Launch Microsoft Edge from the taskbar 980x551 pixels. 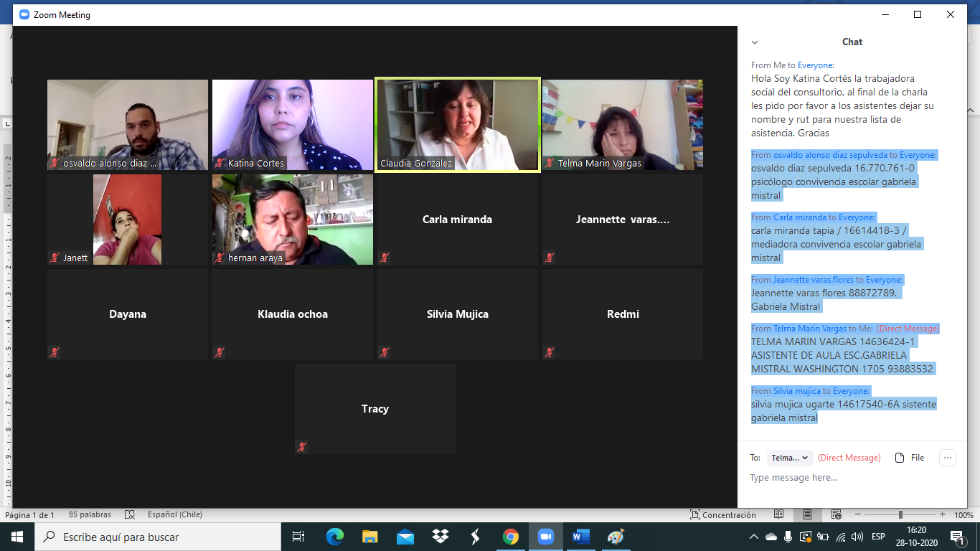335,537
